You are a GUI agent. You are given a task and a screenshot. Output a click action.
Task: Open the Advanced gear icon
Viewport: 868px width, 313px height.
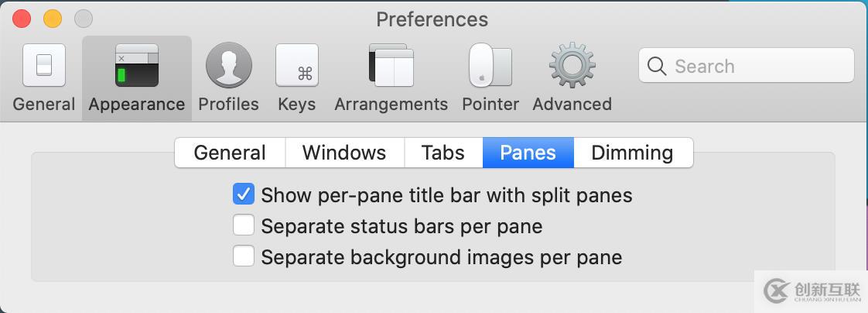pos(572,66)
